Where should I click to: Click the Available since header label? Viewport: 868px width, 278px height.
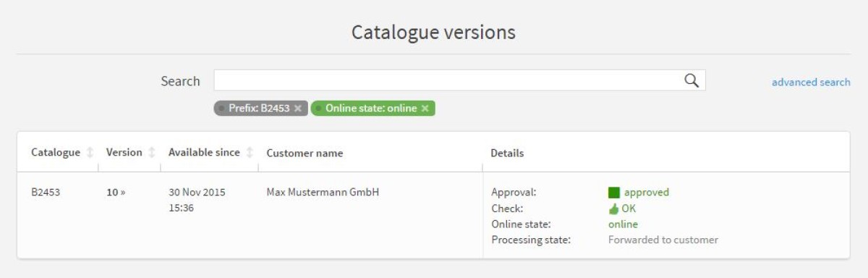[204, 153]
